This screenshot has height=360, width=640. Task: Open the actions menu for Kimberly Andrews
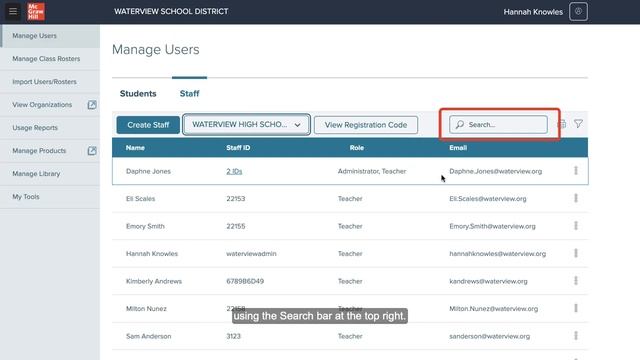coord(576,281)
